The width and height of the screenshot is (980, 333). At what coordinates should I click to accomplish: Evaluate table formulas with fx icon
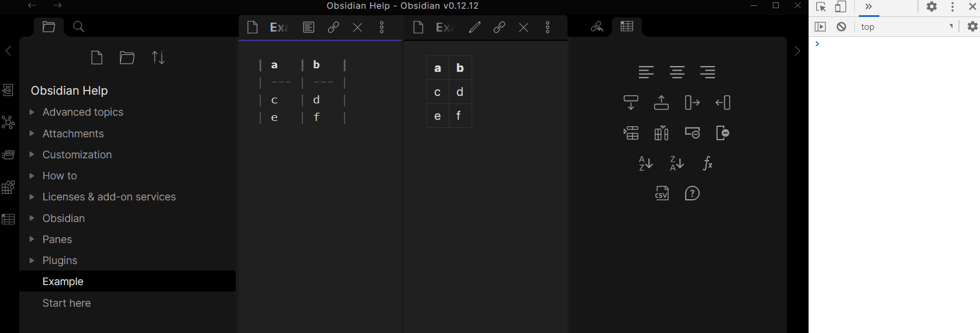click(707, 164)
